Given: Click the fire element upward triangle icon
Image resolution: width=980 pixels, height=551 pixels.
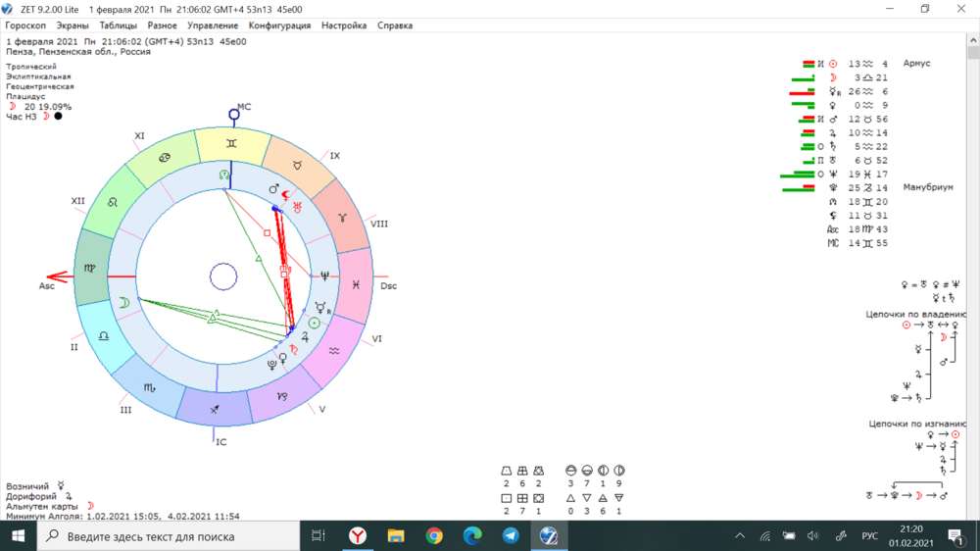Looking at the screenshot, I should 570,498.
